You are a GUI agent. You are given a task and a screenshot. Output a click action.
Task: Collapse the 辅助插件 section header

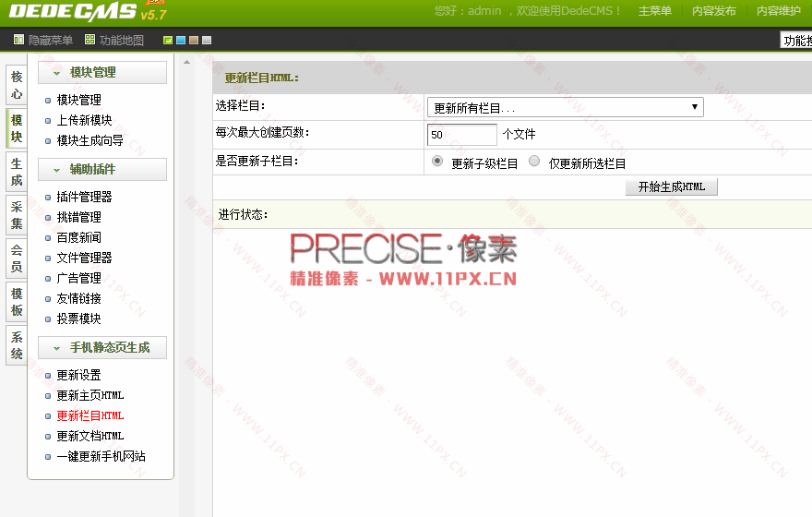(102, 169)
